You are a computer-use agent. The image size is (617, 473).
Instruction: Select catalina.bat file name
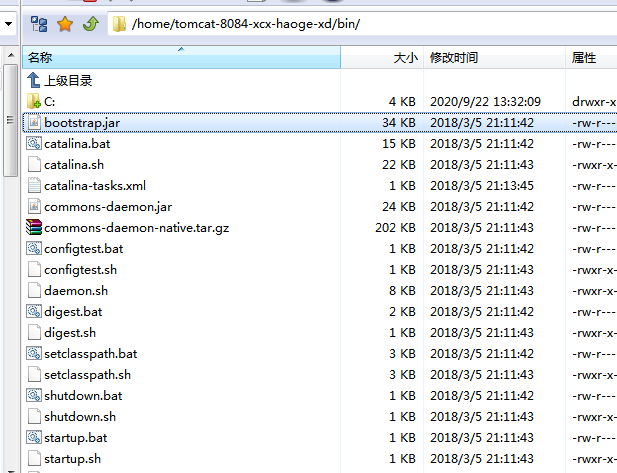[x=77, y=144]
